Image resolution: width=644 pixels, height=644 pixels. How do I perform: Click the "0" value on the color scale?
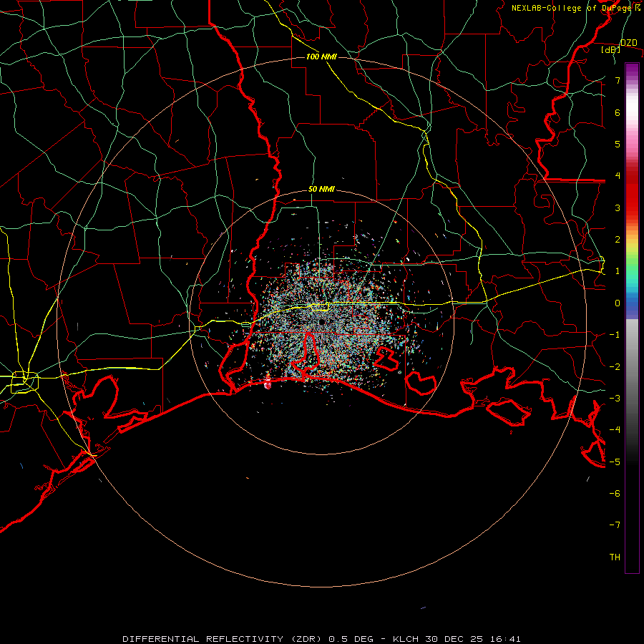tap(618, 303)
